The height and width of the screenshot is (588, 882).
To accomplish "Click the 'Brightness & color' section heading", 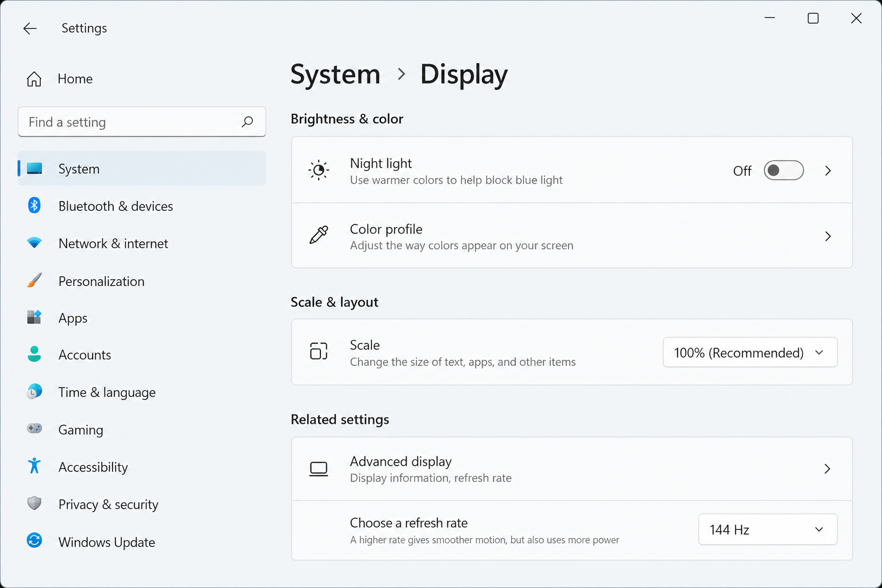I will (347, 119).
